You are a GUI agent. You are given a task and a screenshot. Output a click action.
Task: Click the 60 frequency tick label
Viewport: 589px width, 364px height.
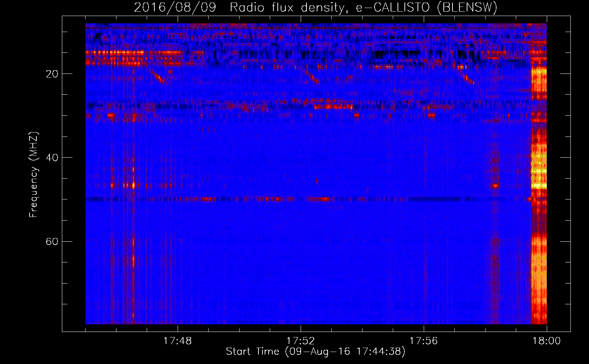(52, 241)
